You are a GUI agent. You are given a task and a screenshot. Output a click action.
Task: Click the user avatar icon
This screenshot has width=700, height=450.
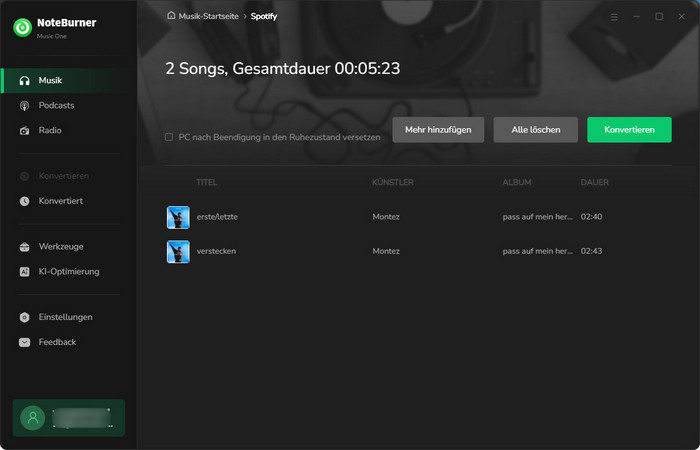(x=33, y=418)
